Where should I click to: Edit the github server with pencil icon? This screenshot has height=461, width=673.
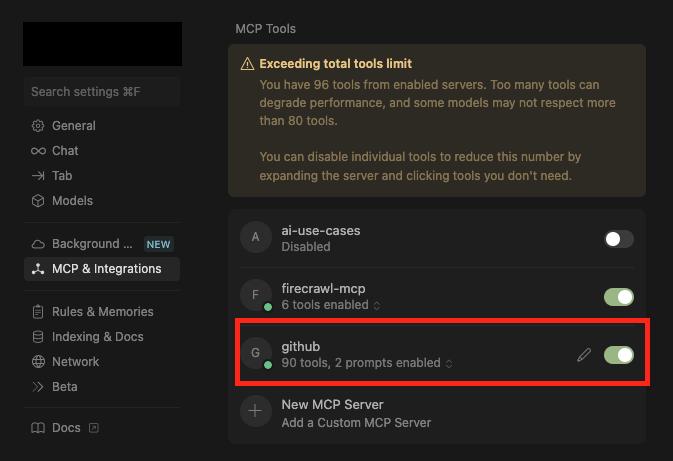click(x=585, y=355)
